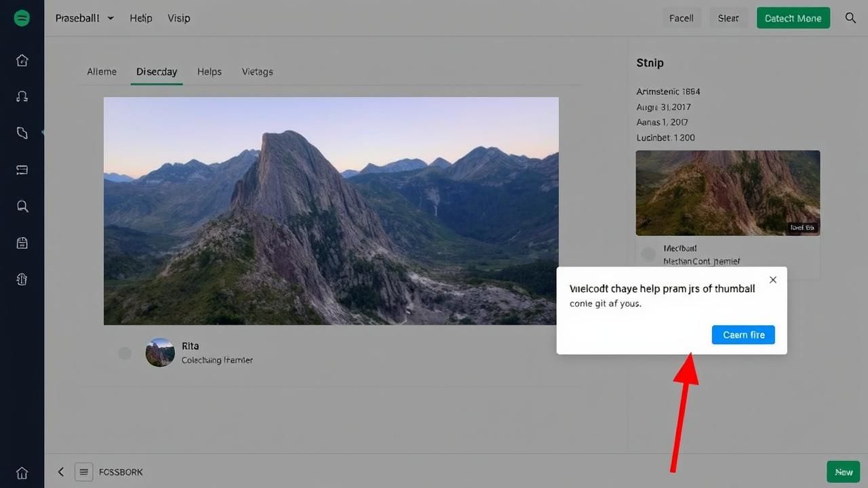Open the mountain thumbnail in Stnip panel
The image size is (868, 488).
[728, 193]
